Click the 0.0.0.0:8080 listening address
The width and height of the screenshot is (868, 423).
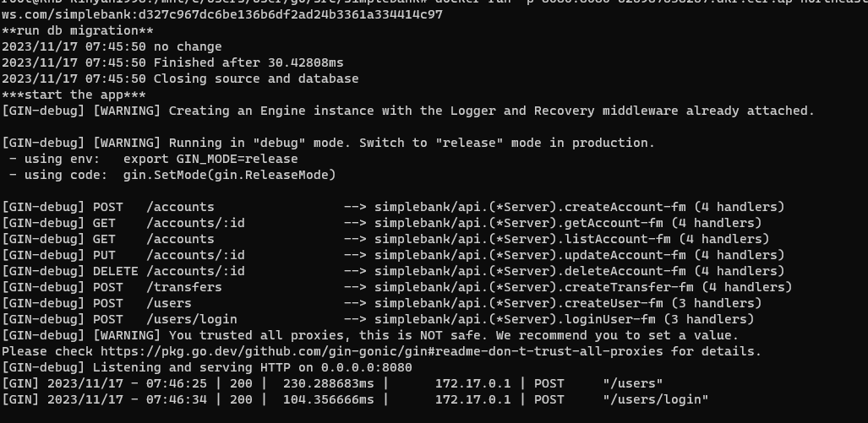click(367, 368)
